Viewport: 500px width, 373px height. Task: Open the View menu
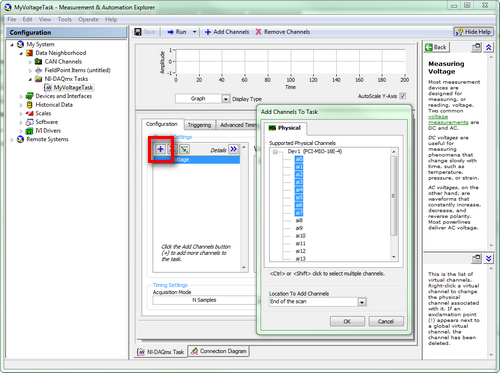click(x=45, y=19)
